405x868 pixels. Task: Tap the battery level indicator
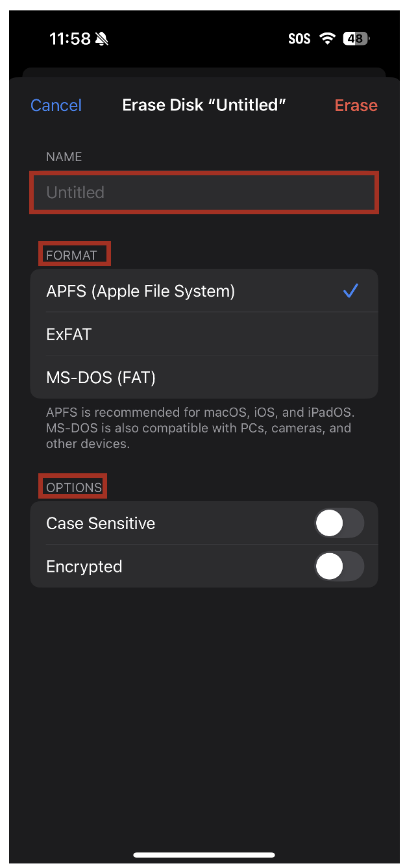pyautogui.click(x=356, y=39)
